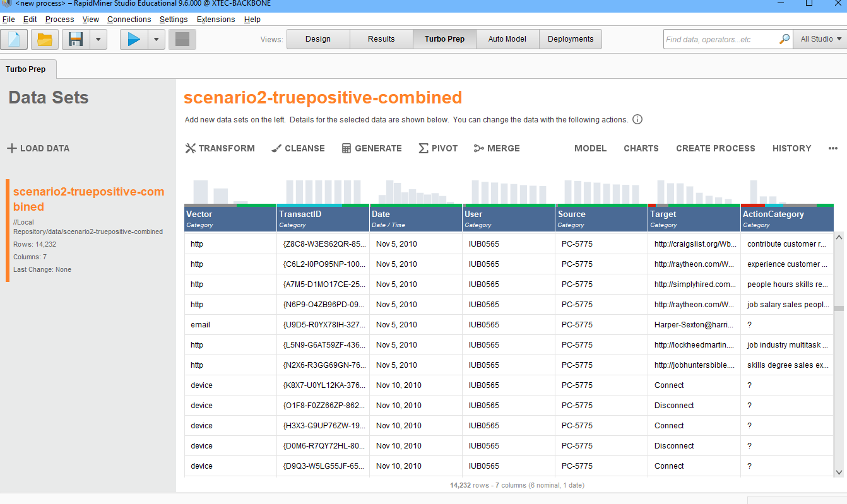
Task: Open the Generate action
Action: (372, 148)
